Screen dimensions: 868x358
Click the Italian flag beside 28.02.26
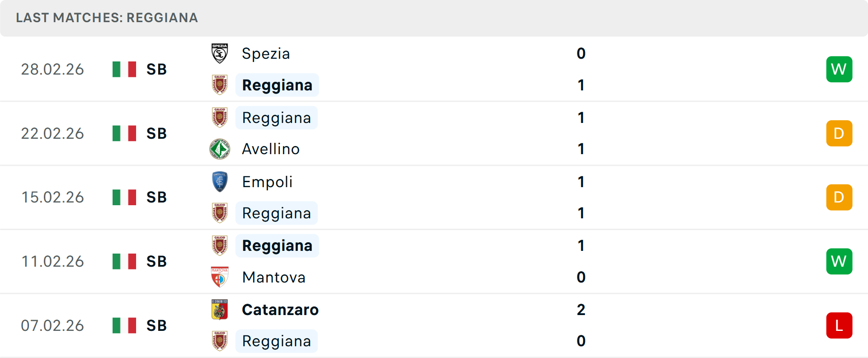(x=124, y=69)
